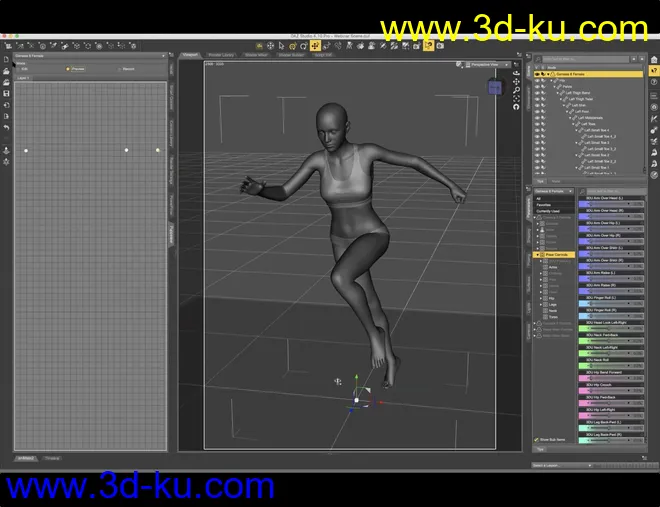Toggle visibility eye for Genesis 8 Female

pyautogui.click(x=537, y=74)
